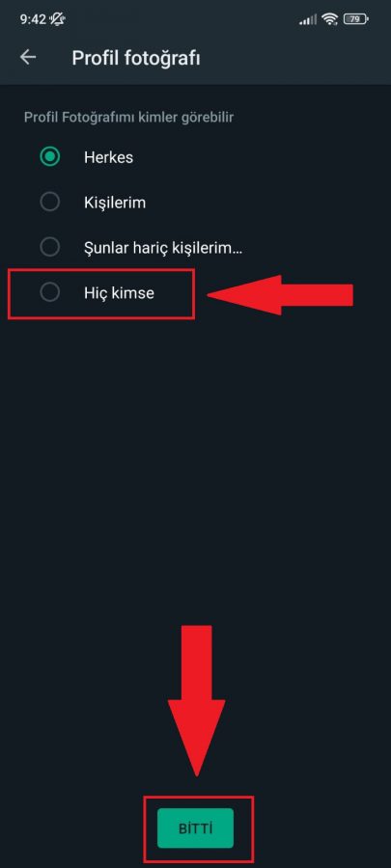391x868 pixels.
Task: Tap the Wi-Fi status icon
Action: point(330,20)
